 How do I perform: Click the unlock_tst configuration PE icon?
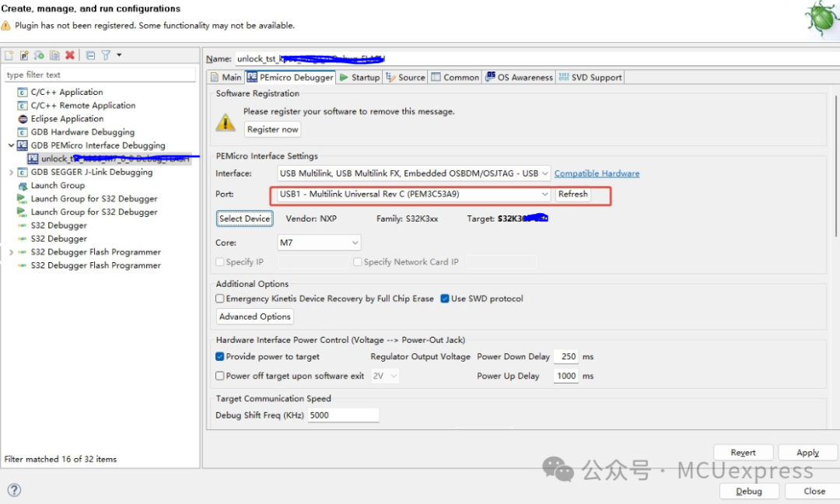pyautogui.click(x=33, y=159)
